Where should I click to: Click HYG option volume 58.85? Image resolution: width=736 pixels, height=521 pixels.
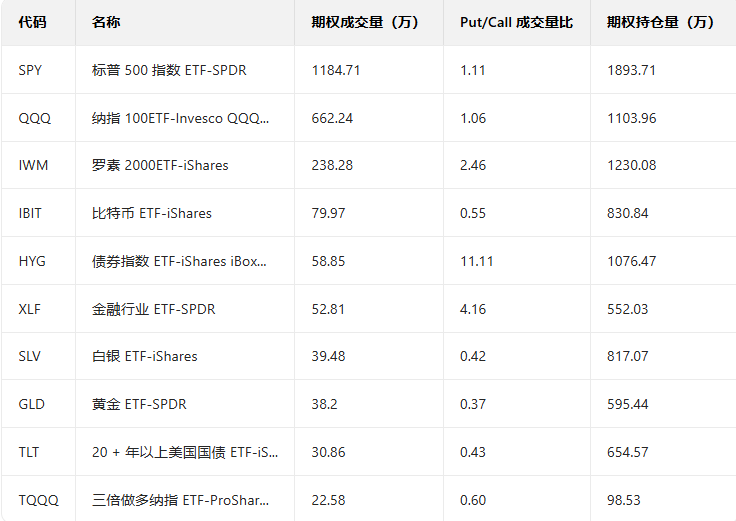pos(328,261)
